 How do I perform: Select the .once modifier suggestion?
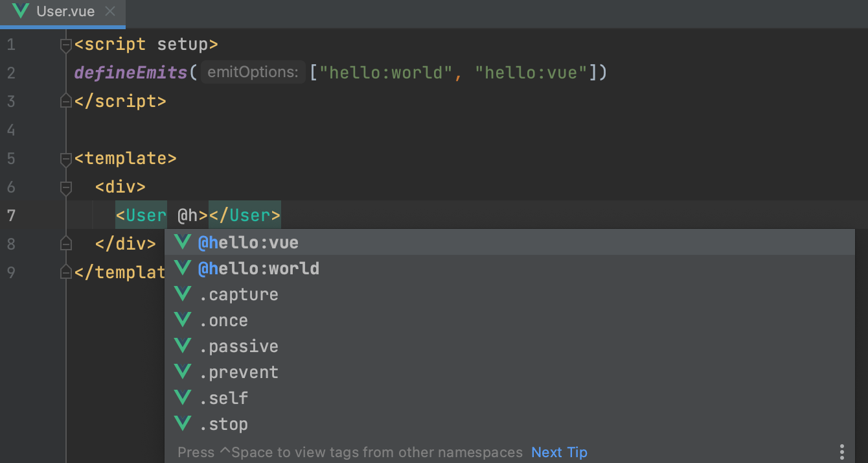click(x=223, y=320)
